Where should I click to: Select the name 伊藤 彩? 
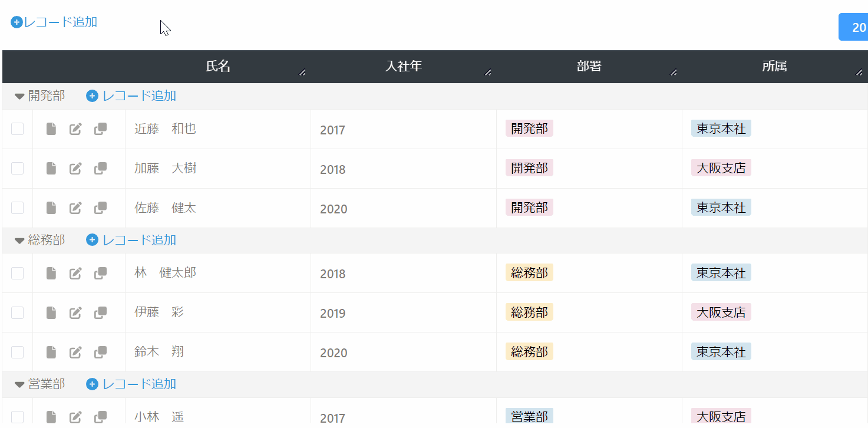(x=159, y=312)
